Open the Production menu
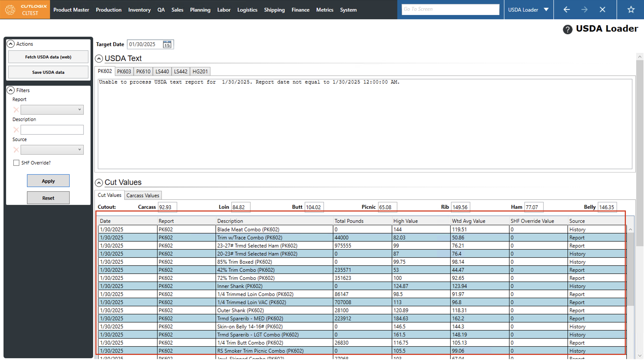644x360 pixels. pyautogui.click(x=108, y=10)
